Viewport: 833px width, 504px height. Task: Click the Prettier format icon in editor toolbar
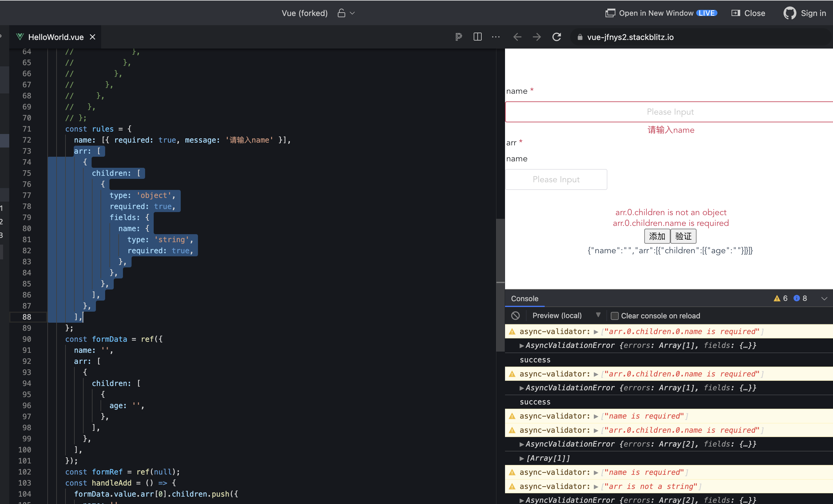coord(458,37)
